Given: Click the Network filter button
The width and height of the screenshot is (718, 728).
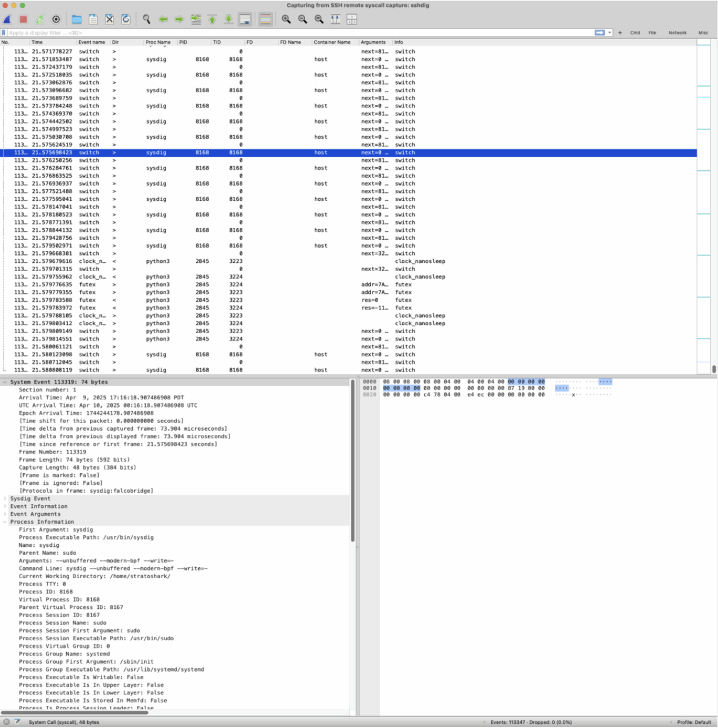Looking at the screenshot, I should click(677, 33).
